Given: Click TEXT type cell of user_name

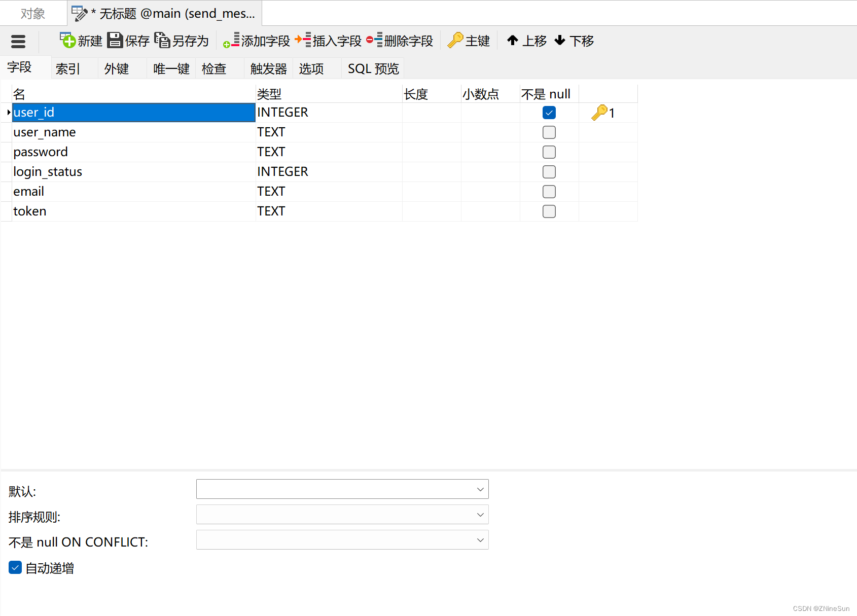Looking at the screenshot, I should point(329,132).
